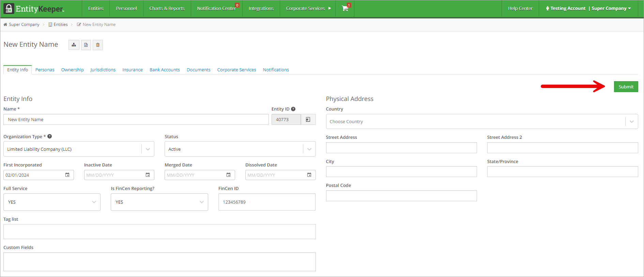Switch to the Insurance tab
The width and height of the screenshot is (644, 277).
point(133,70)
